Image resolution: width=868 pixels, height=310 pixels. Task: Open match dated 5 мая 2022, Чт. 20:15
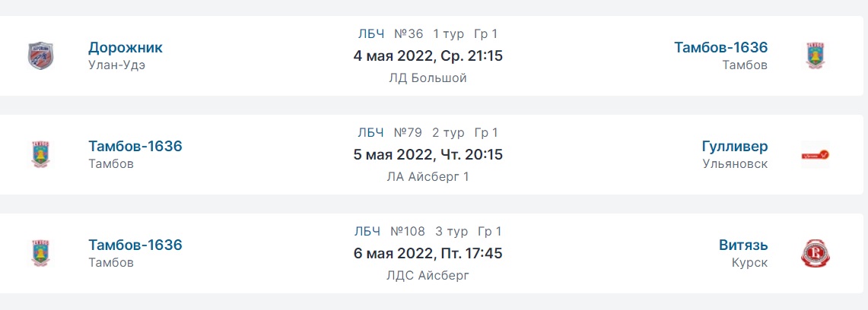coord(428,155)
